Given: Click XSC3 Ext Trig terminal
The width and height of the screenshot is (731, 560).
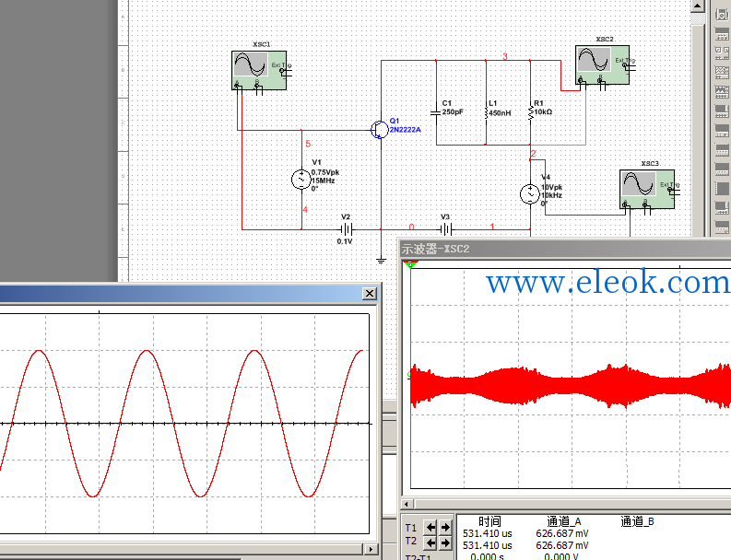Looking at the screenshot, I should click(x=670, y=188).
